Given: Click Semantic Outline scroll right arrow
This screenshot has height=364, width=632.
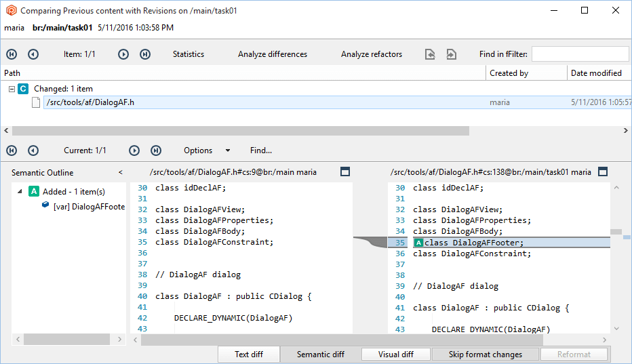Looking at the screenshot, I should (120, 340).
